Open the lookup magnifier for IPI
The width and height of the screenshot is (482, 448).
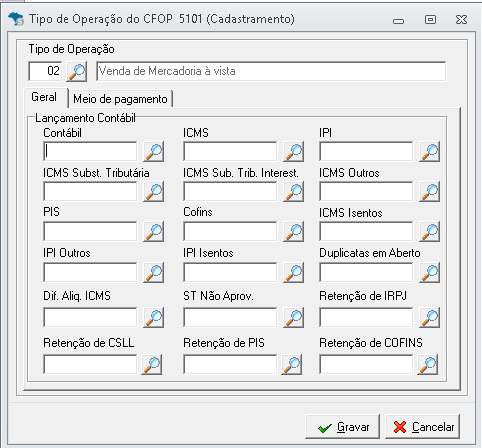tap(429, 152)
